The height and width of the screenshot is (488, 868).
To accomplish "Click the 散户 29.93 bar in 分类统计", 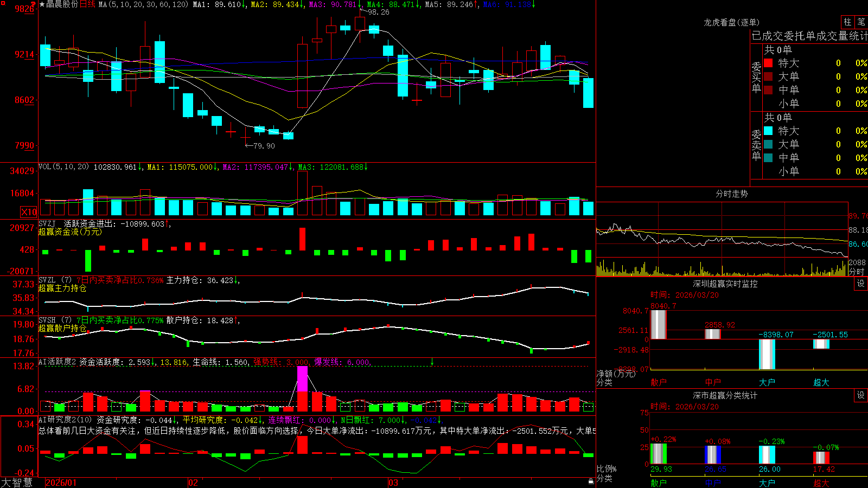I will (x=658, y=454).
